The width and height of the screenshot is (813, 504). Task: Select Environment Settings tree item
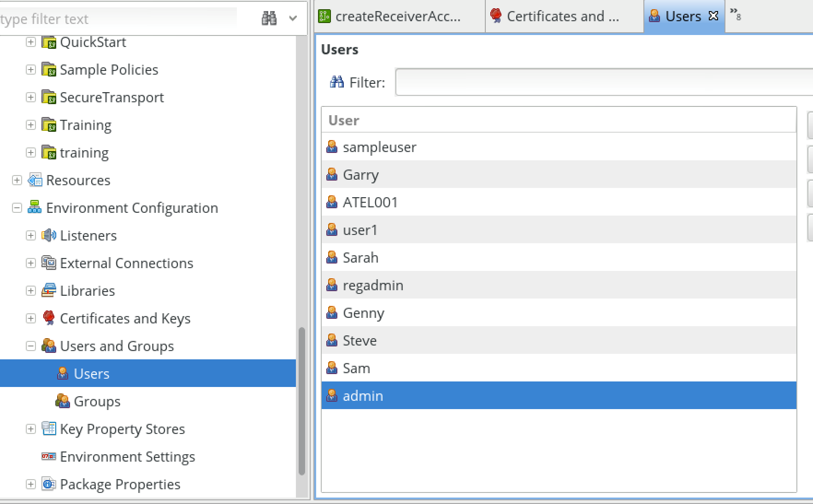pyautogui.click(x=128, y=457)
